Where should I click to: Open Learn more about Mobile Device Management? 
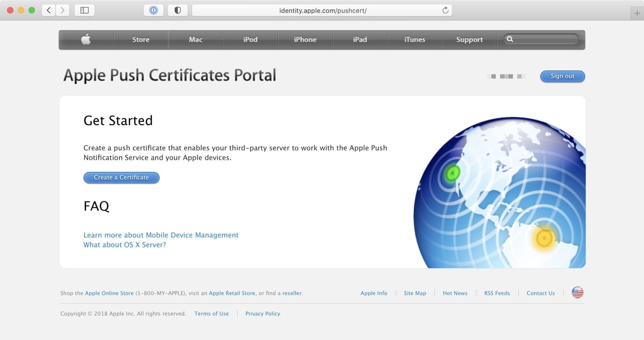coord(161,235)
